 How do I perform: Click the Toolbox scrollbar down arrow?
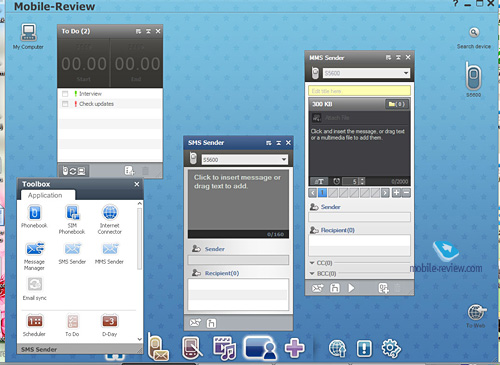139,339
